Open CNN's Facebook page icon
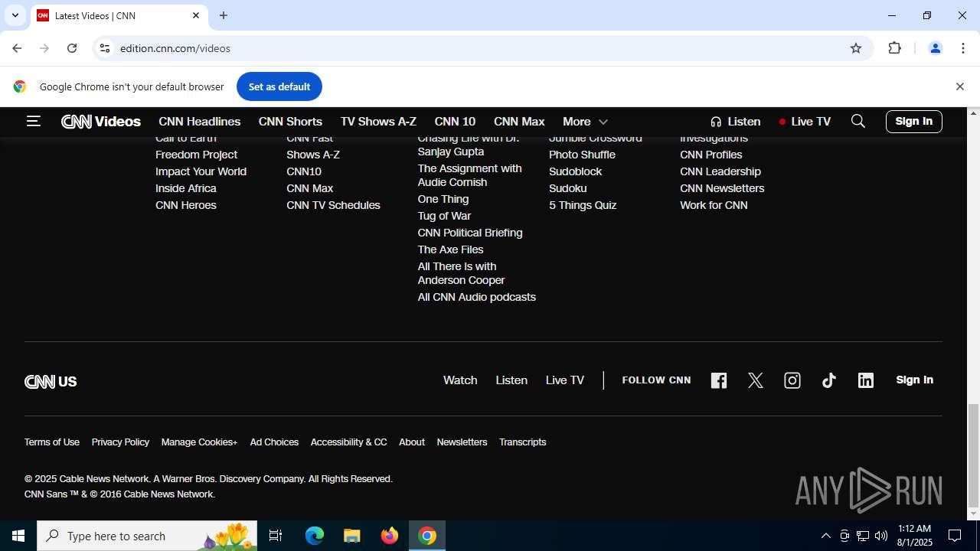The height and width of the screenshot is (551, 980). pyautogui.click(x=718, y=380)
